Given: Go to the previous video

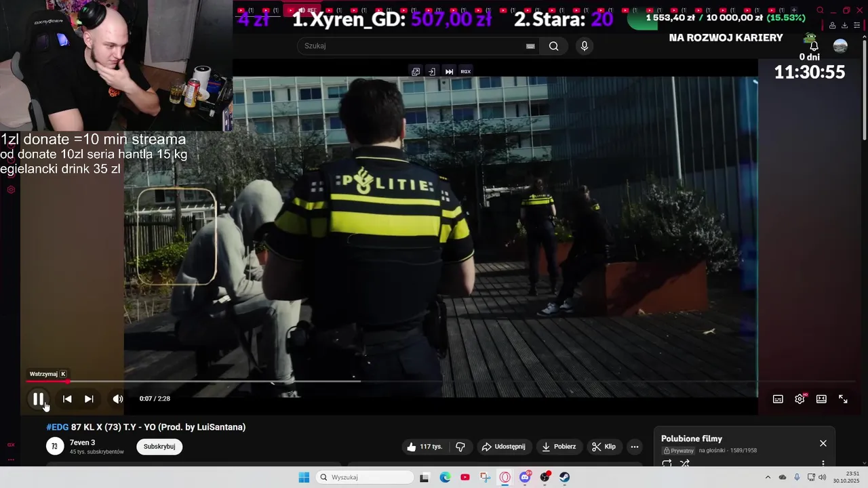Looking at the screenshot, I should 67,399.
